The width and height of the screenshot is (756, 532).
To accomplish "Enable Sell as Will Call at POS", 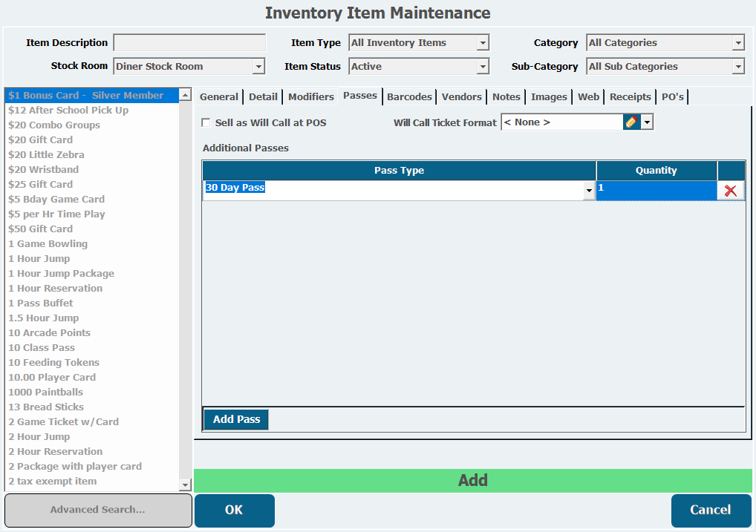I will coord(206,122).
